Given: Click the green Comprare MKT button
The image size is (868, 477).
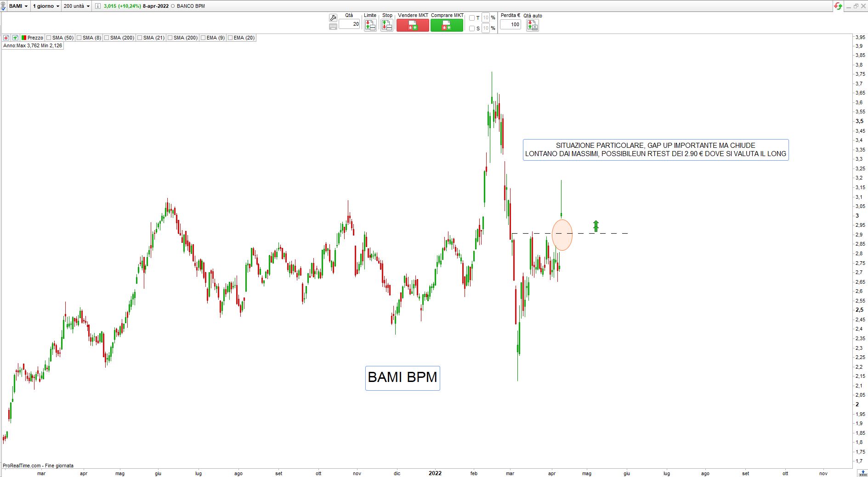Looking at the screenshot, I should [447, 25].
